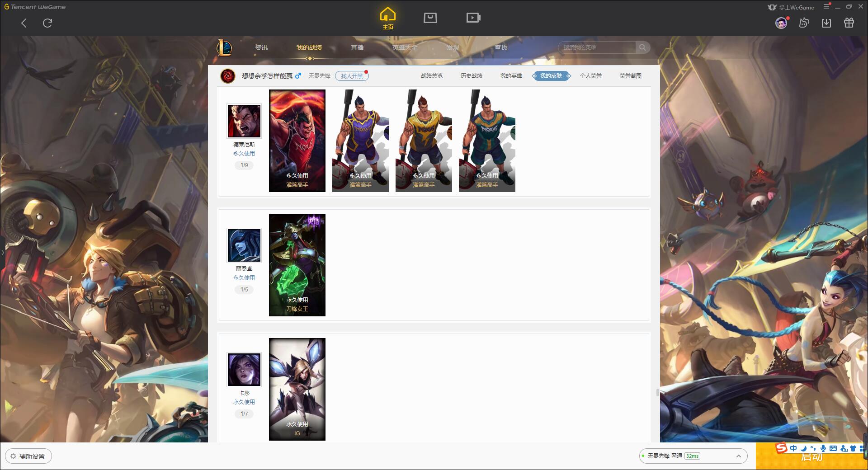Open the gift box rewards icon

(849, 23)
